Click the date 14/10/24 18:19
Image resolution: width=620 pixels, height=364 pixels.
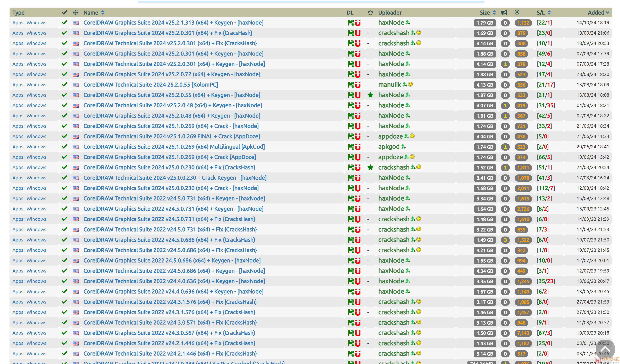click(x=593, y=23)
